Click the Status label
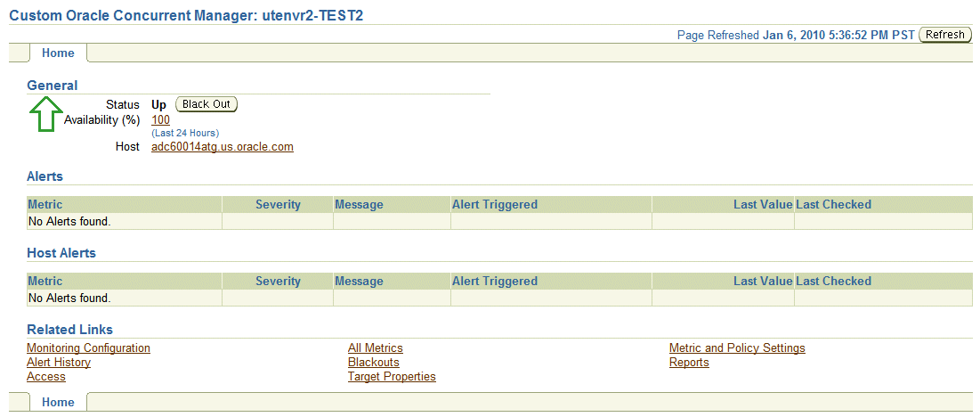 point(123,105)
